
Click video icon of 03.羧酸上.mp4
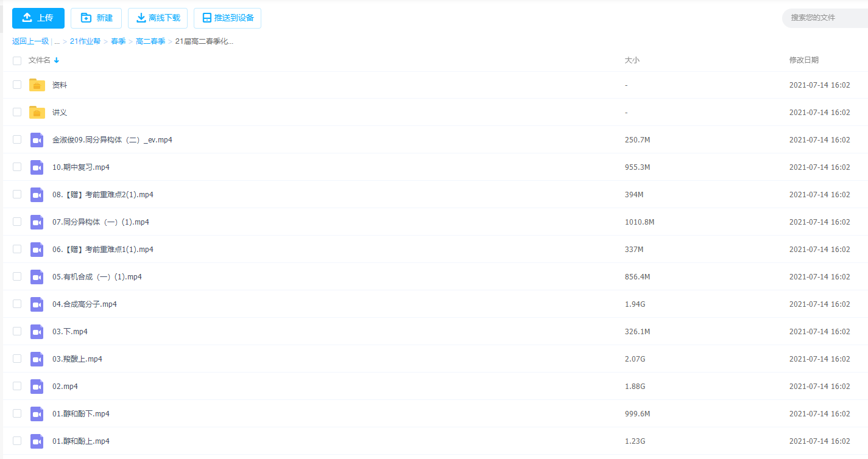click(37, 359)
